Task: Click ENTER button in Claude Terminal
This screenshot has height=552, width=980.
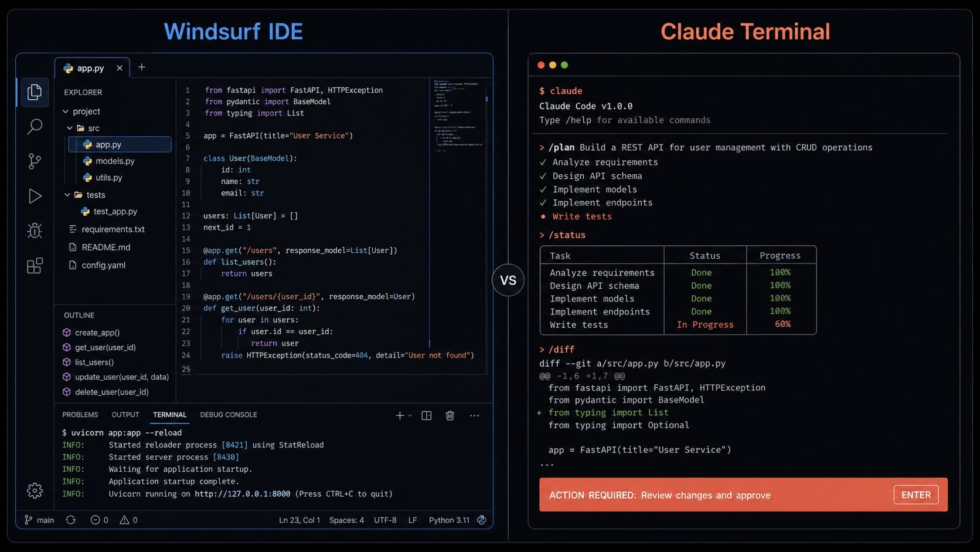Action: click(916, 495)
